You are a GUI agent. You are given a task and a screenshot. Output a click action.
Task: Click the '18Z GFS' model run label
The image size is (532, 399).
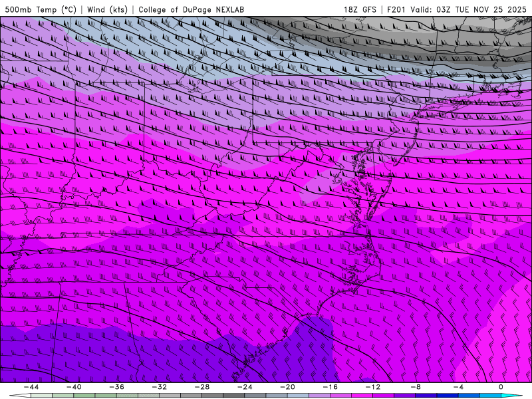[360, 9]
